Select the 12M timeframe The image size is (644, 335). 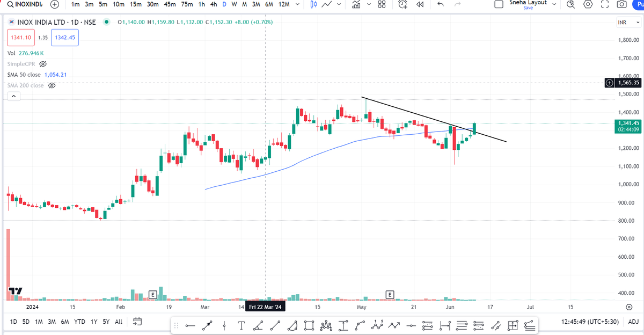pos(284,4)
